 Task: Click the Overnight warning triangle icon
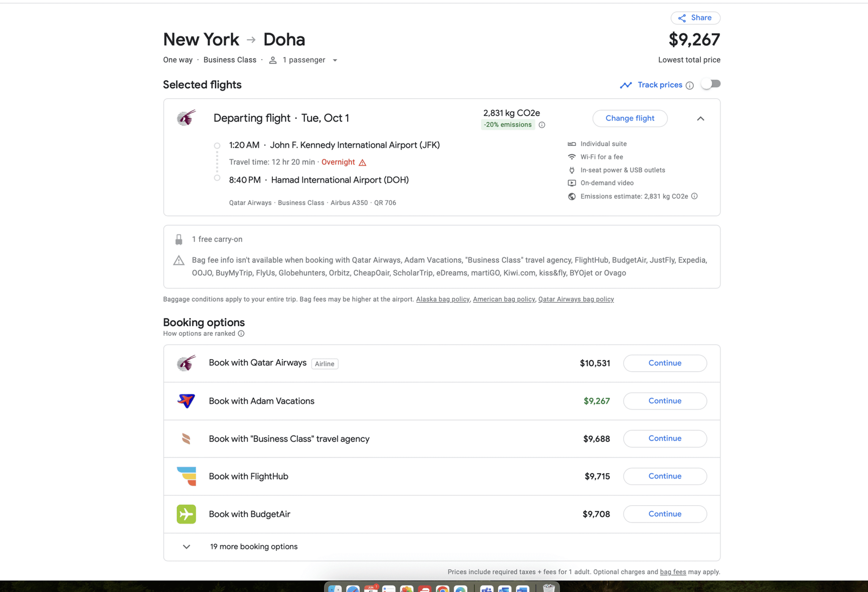362,162
